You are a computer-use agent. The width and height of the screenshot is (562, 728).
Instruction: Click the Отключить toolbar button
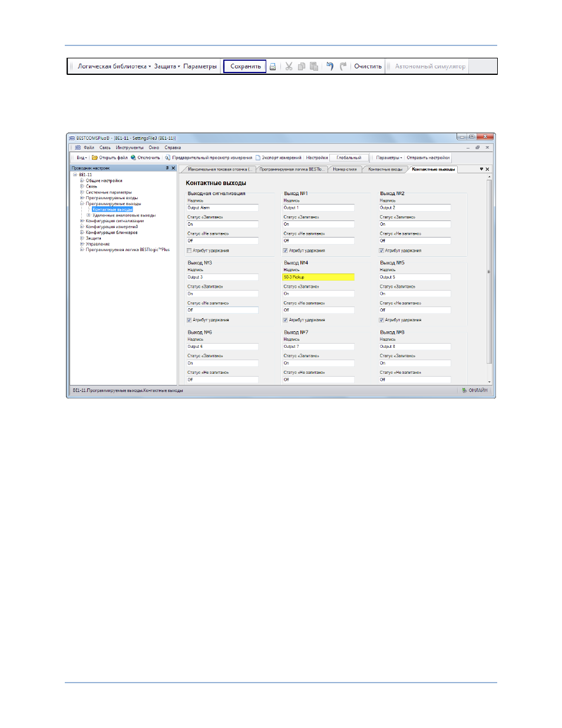pos(146,157)
